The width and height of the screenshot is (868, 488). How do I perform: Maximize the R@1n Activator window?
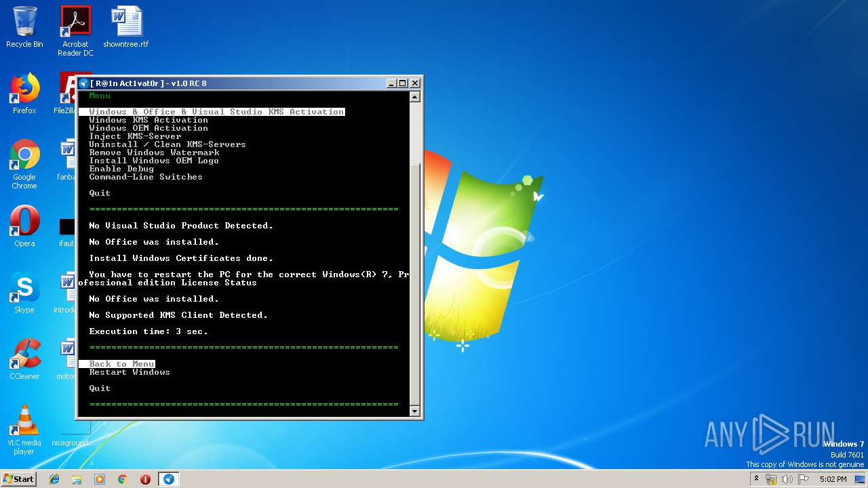[x=403, y=83]
